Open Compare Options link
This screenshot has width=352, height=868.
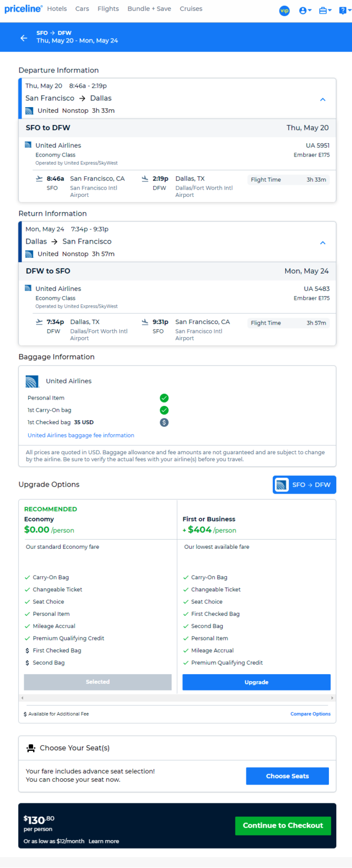310,714
